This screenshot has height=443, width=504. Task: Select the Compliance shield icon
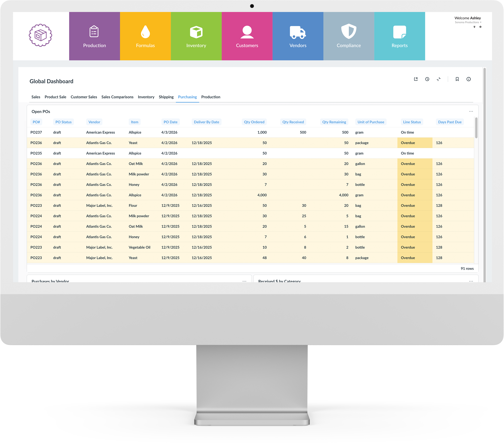[349, 32]
